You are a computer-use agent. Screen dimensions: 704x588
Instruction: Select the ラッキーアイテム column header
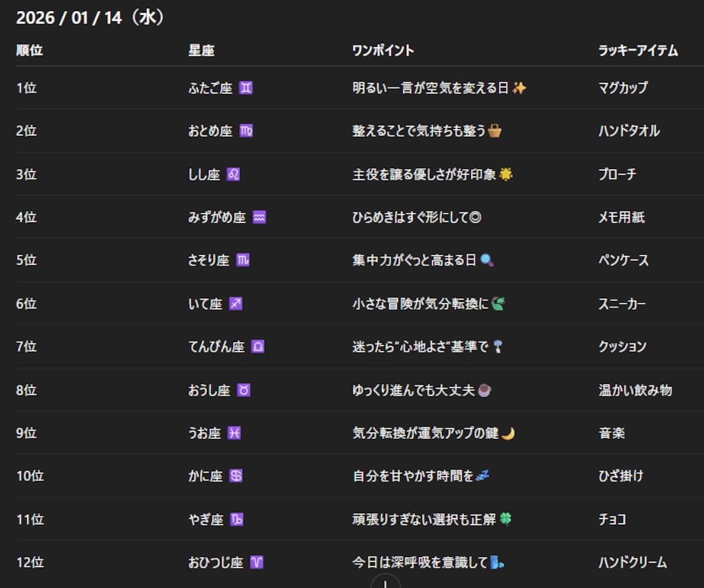click(x=638, y=51)
